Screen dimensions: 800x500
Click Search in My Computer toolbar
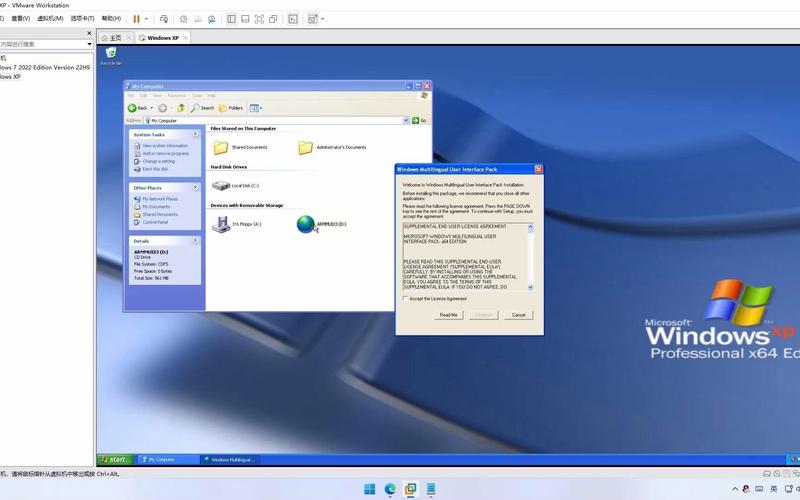coord(203,108)
